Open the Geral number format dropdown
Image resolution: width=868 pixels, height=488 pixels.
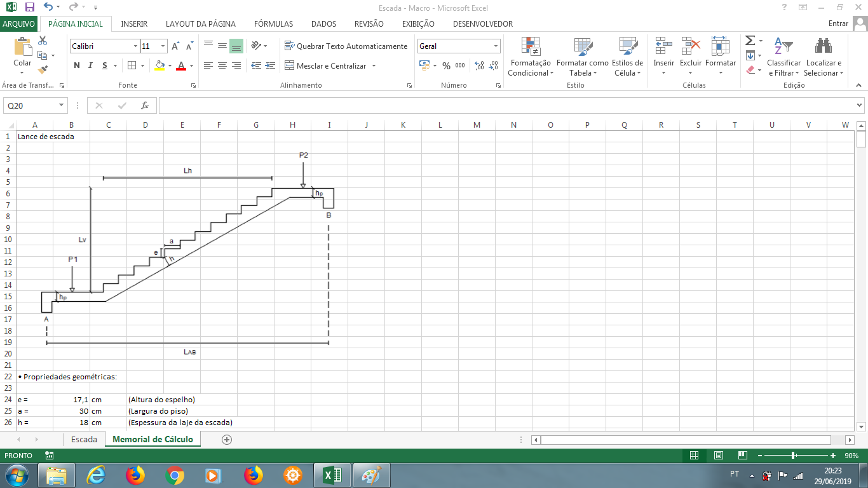coord(496,46)
